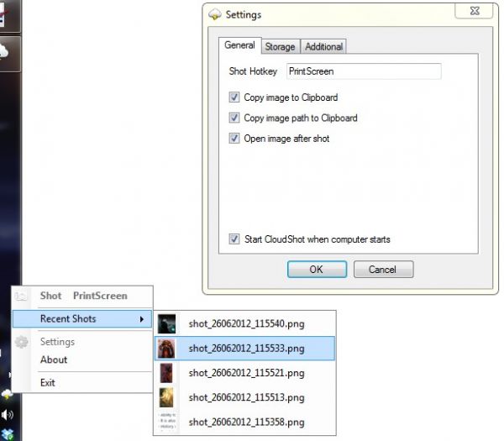Click the cloud icon in sidebar
504x441 pixels.
[x=4, y=51]
